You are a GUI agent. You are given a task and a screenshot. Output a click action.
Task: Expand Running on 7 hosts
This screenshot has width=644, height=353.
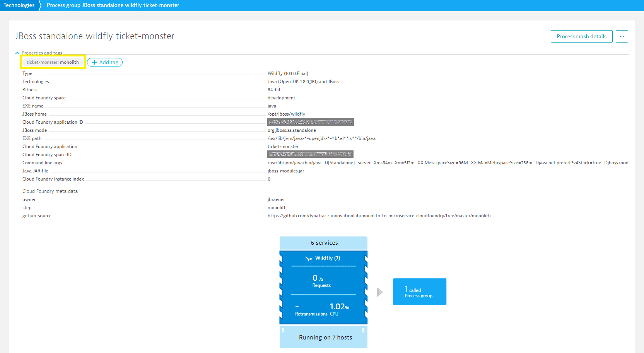(324, 337)
